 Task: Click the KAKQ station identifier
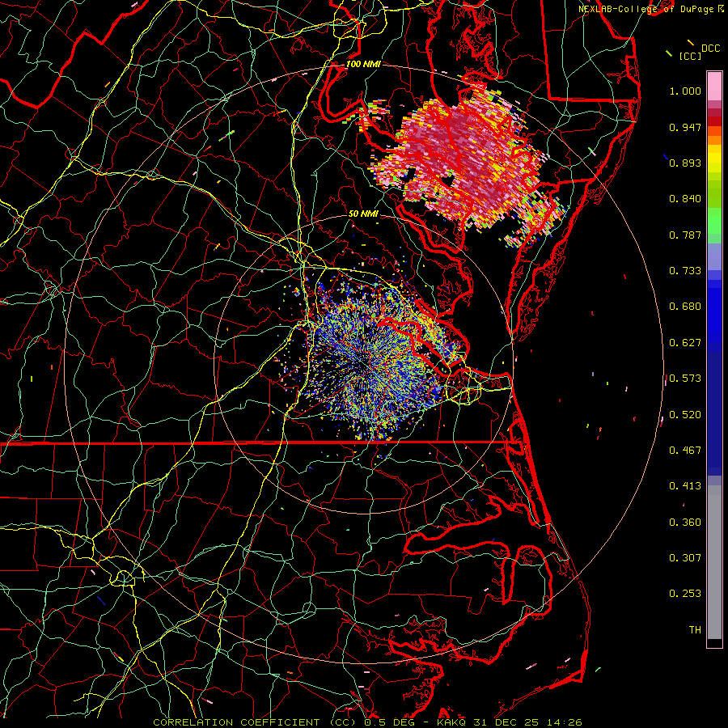coord(452,722)
